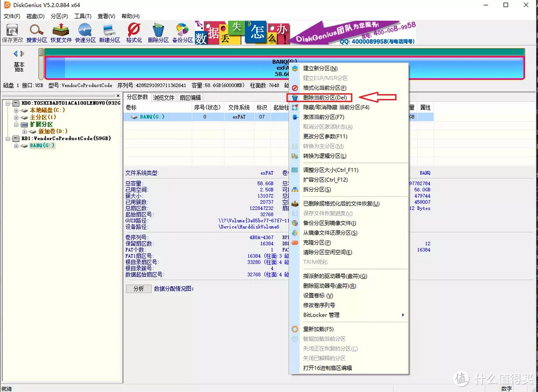The image size is (538, 392).
Task: Go to next disk with right arrow
Action: 22,54
